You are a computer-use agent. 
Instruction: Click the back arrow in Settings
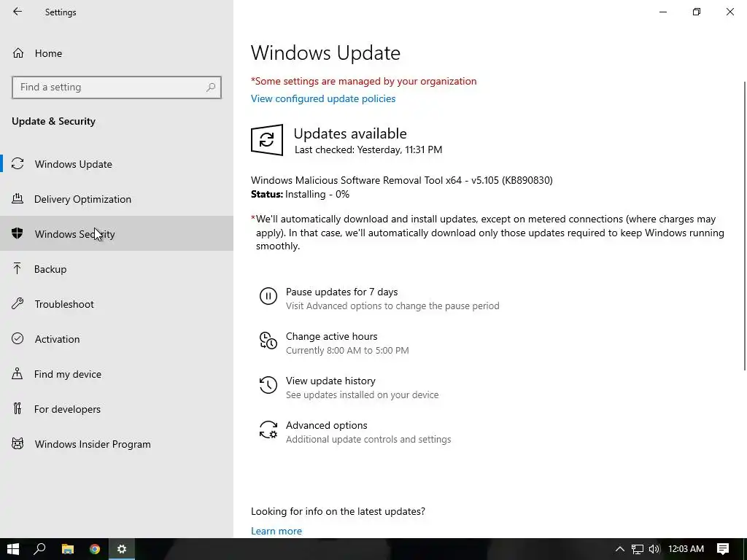point(18,12)
